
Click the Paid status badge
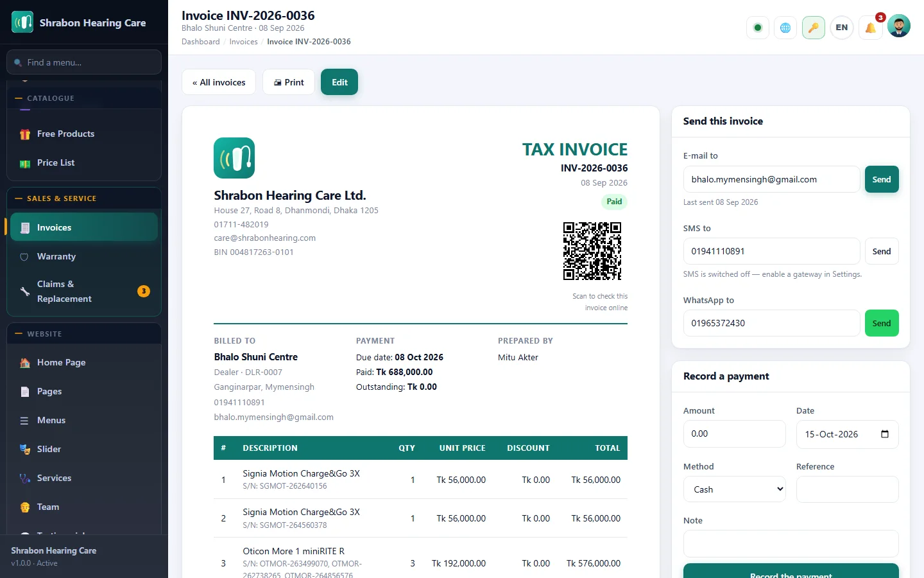click(614, 202)
